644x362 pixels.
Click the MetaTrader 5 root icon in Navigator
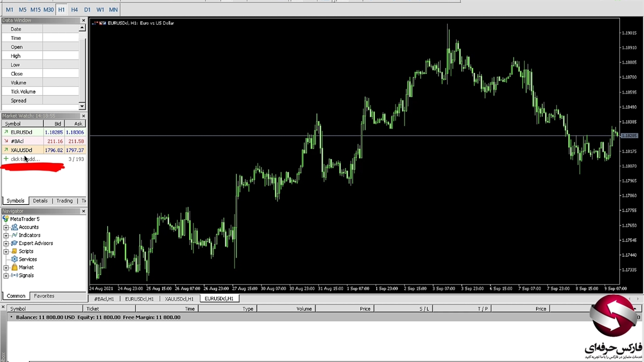6,219
